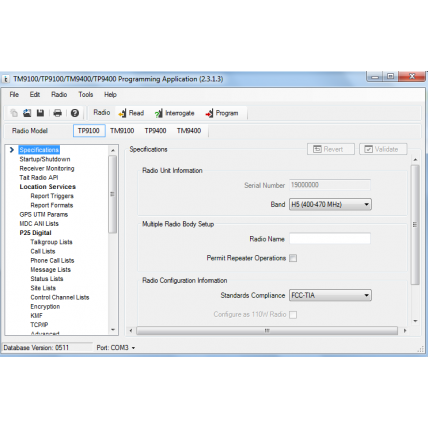428x428 pixels.
Task: Click the Specifications panel horizontal scrollbar thumb
Action: (x=267, y=331)
